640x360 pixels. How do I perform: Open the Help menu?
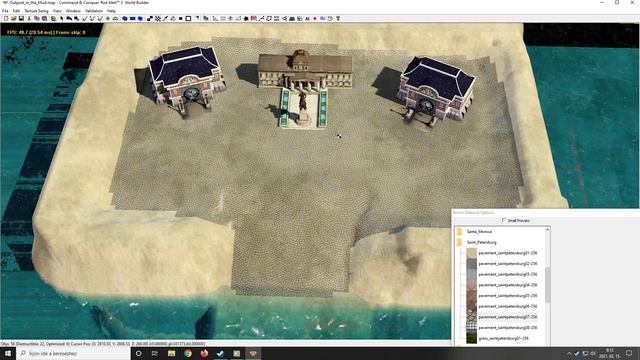tap(111, 11)
